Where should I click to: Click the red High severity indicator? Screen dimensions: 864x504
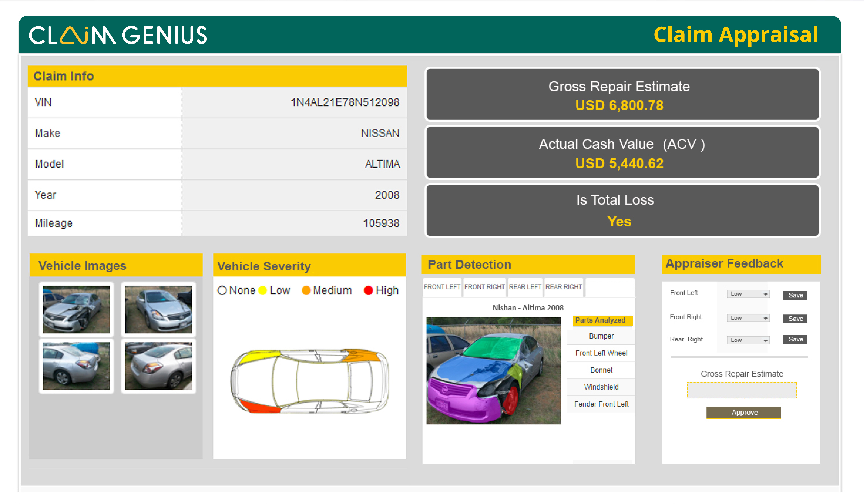[x=368, y=290]
